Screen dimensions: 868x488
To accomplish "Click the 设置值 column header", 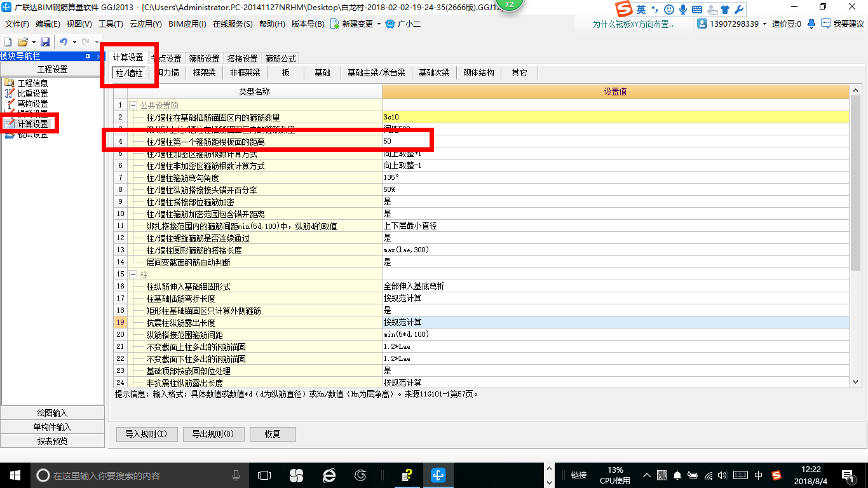I will (615, 92).
